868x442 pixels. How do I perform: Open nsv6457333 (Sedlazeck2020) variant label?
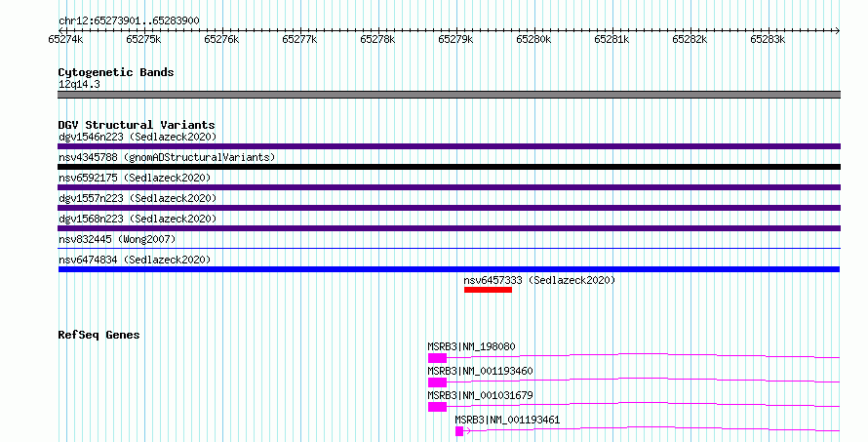point(539,280)
